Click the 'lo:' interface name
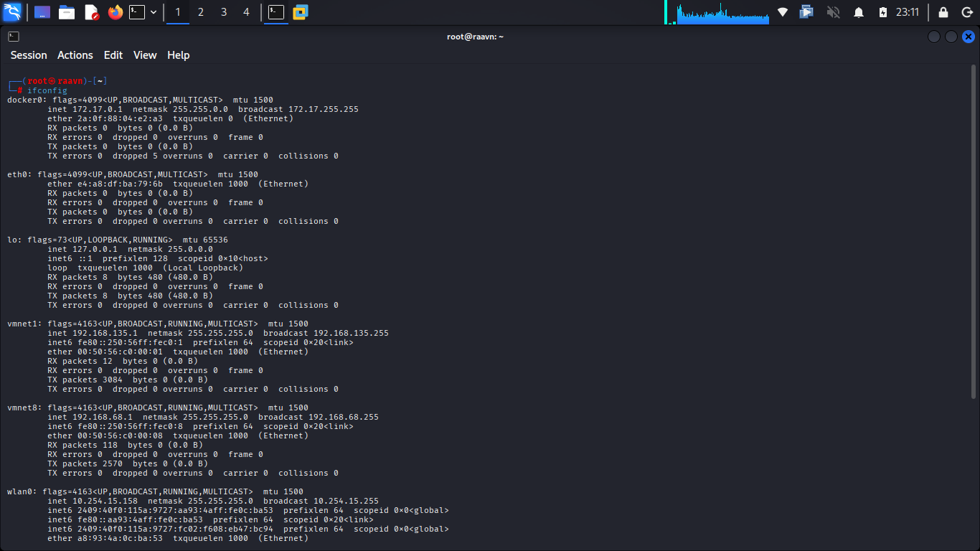980x551 pixels. [15, 240]
